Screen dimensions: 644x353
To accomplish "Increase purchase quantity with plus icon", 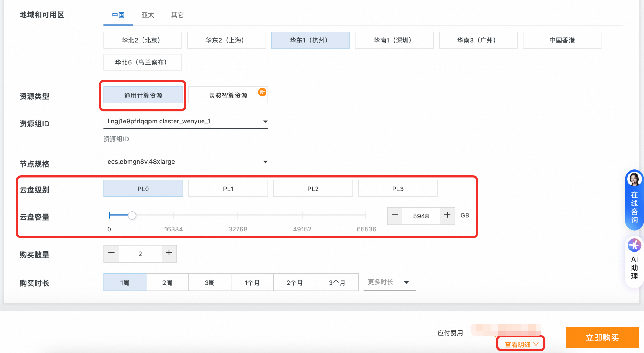I will 169,253.
